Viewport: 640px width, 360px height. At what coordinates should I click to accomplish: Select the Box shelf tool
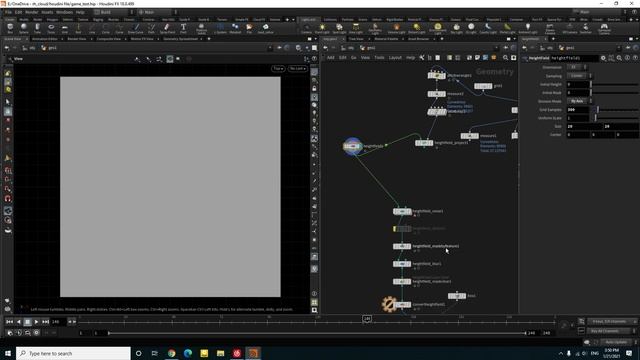coord(10,28)
